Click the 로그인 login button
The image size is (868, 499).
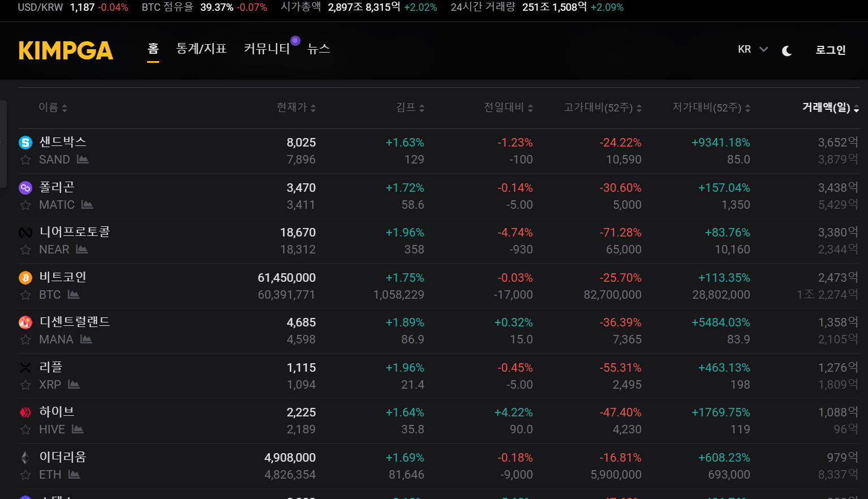pos(830,50)
